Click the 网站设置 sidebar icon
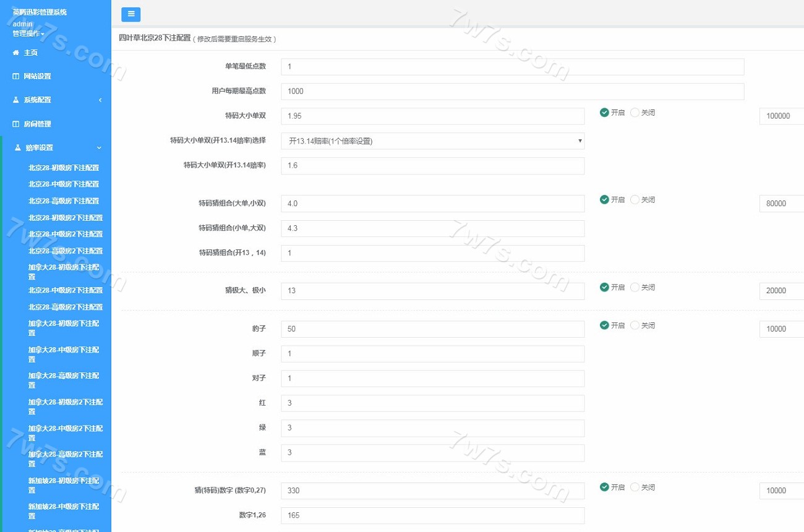Image resolution: width=804 pixels, height=532 pixels. [x=16, y=77]
